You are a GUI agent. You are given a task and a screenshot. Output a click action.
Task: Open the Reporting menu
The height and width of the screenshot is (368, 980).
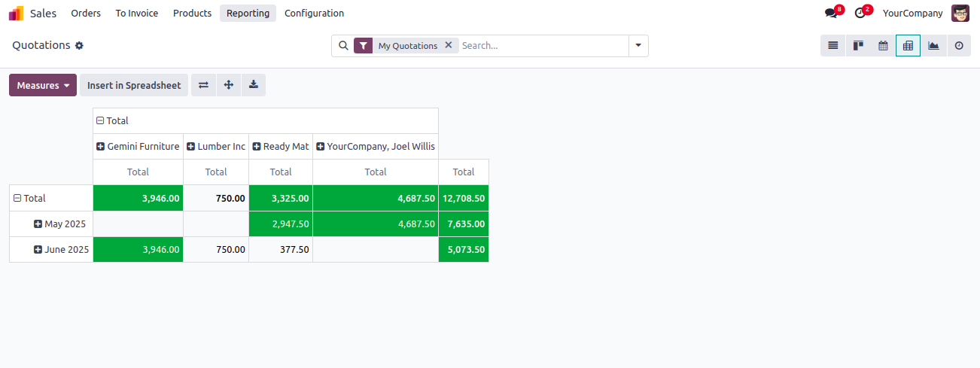tap(248, 14)
